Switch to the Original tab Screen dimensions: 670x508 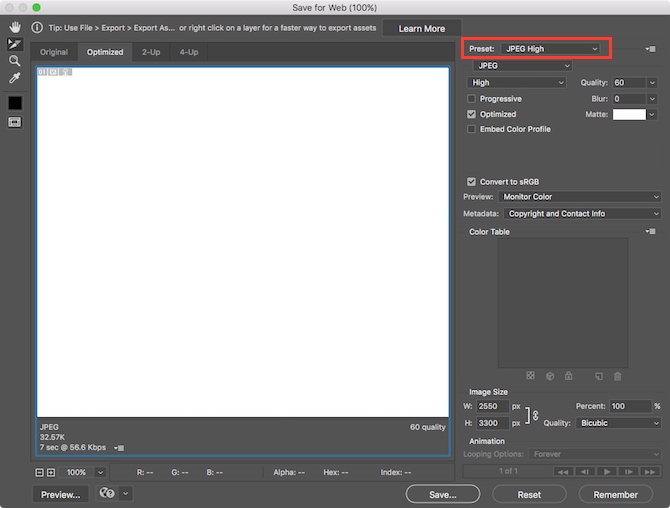coord(54,52)
